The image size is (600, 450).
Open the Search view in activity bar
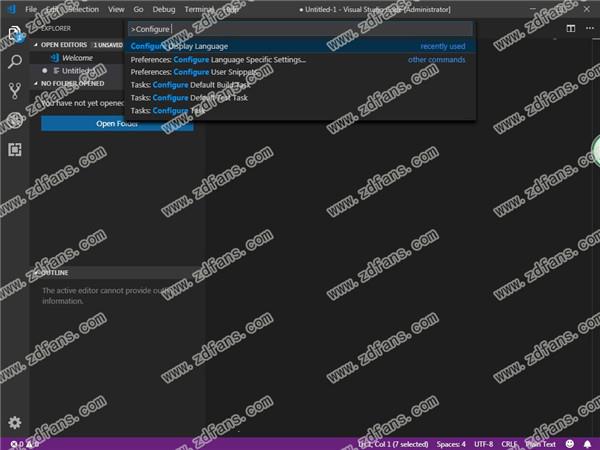coord(15,62)
